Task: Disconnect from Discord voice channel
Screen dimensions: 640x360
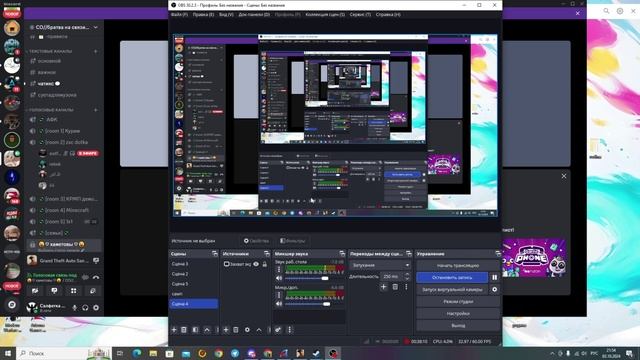Action: [96, 277]
